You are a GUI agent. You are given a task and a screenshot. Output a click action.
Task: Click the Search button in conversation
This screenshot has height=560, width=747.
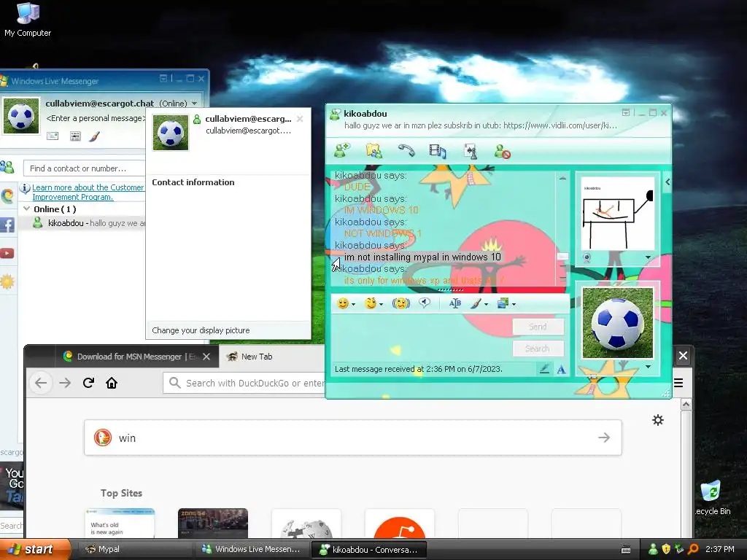coord(538,349)
